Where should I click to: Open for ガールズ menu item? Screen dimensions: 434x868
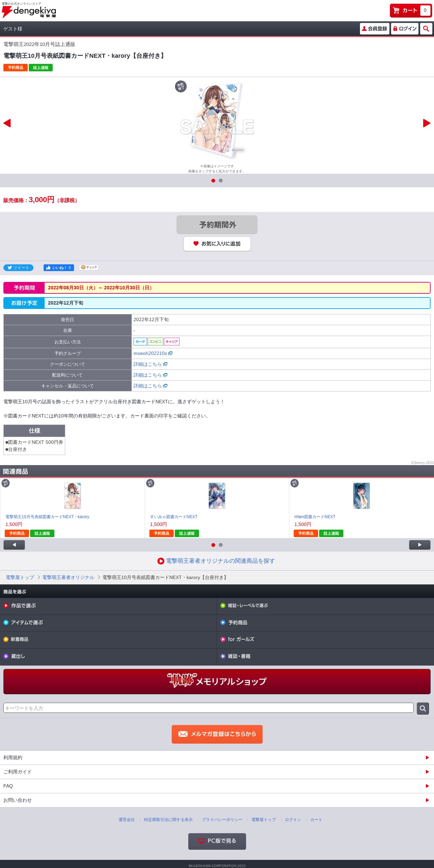coord(325,639)
